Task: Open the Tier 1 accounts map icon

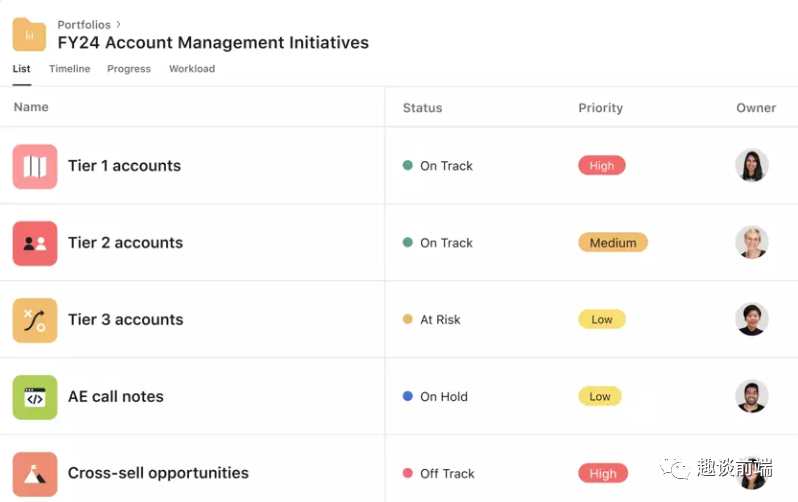Action: click(35, 166)
